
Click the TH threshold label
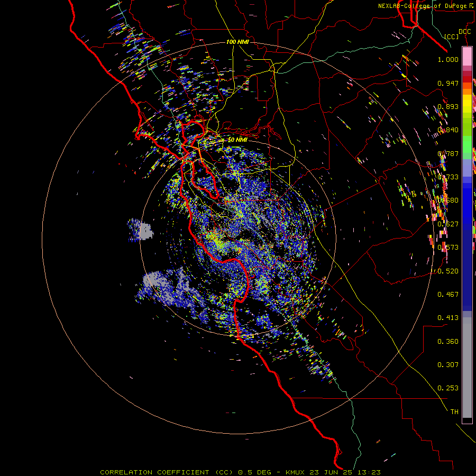(x=454, y=412)
